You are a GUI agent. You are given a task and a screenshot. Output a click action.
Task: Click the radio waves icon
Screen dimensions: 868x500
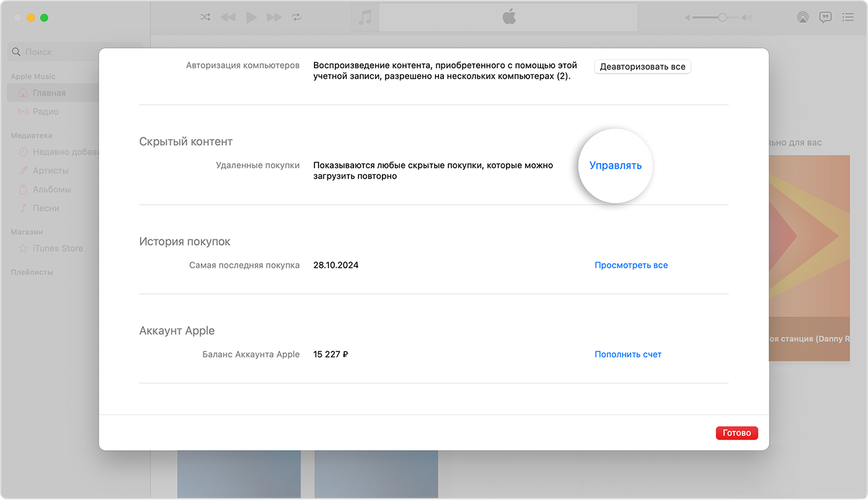tap(23, 112)
